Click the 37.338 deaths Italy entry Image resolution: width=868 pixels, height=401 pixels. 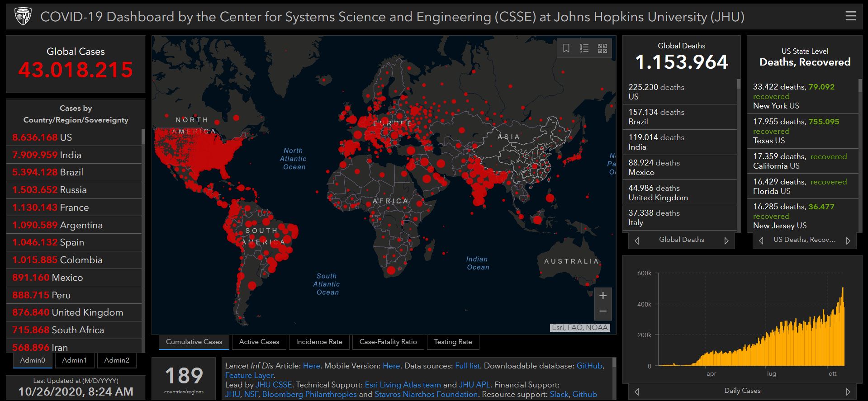click(679, 218)
